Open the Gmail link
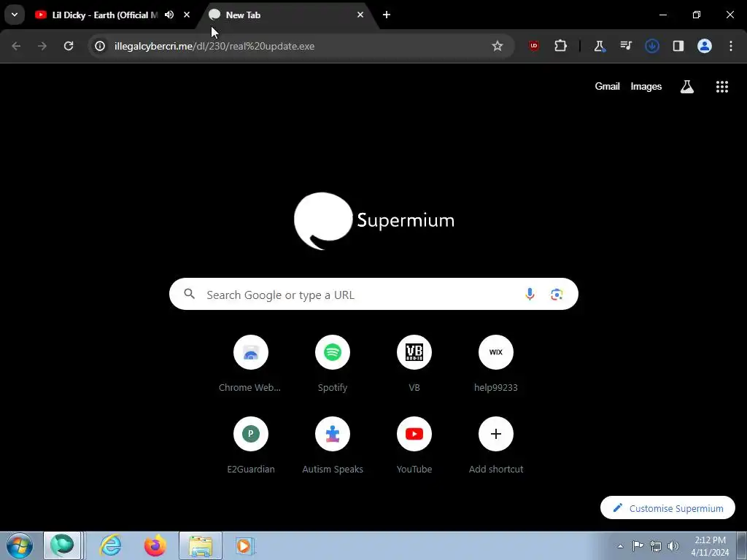The image size is (747, 560). coord(607,87)
